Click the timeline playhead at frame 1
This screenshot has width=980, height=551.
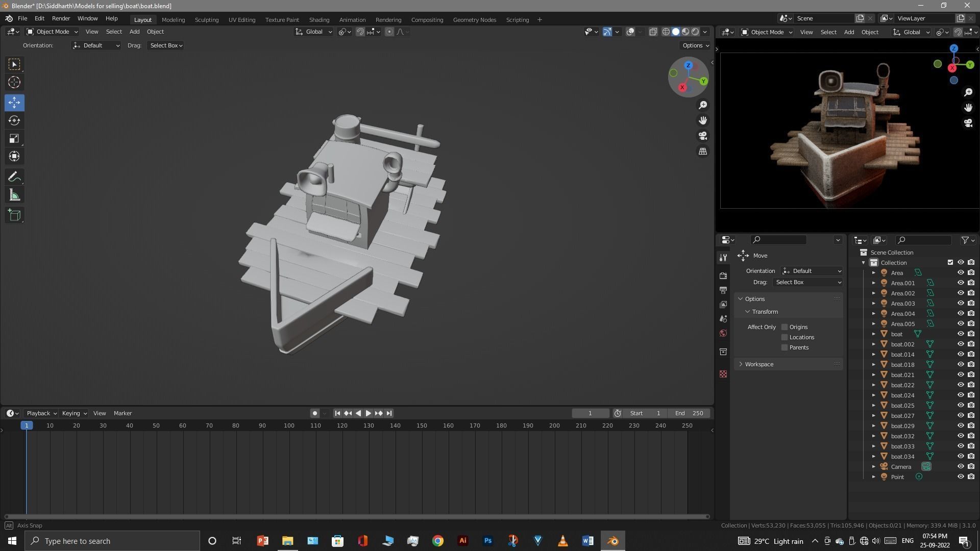27,425
